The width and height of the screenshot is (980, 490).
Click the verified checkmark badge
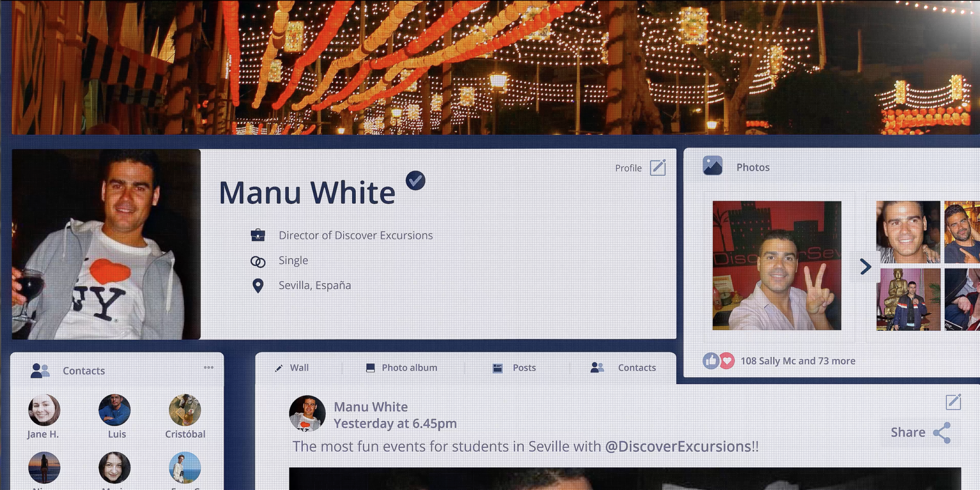[x=415, y=180]
